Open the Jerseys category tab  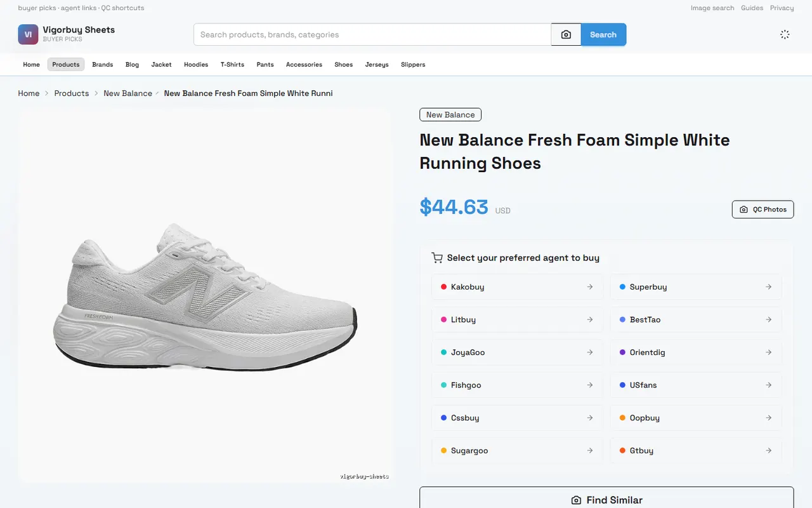[x=377, y=65]
